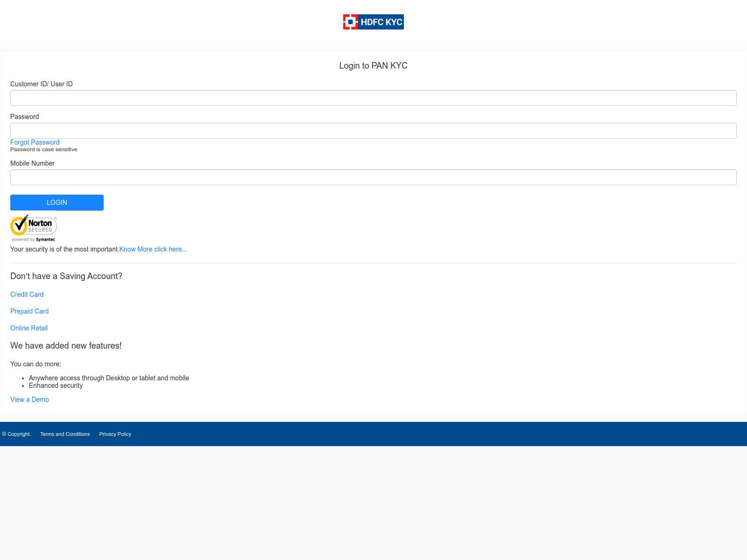
Task: Click 'We have added new features!' heading
Action: click(66, 346)
